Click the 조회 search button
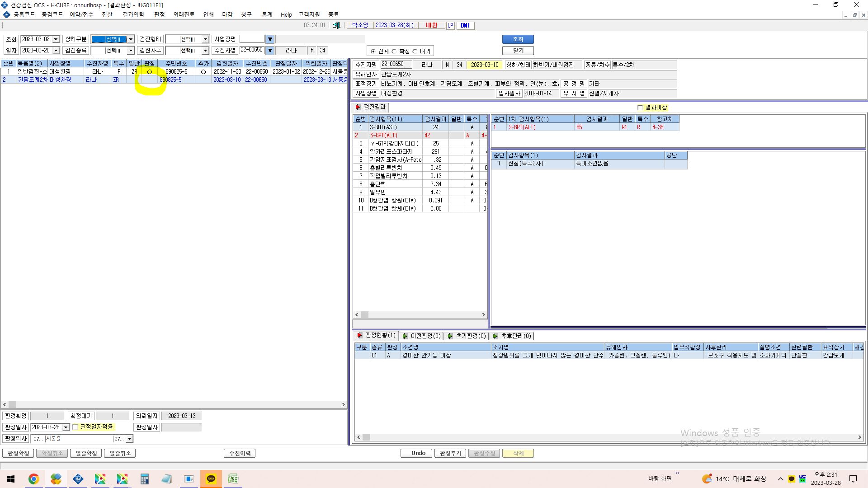The height and width of the screenshot is (488, 868). click(518, 39)
